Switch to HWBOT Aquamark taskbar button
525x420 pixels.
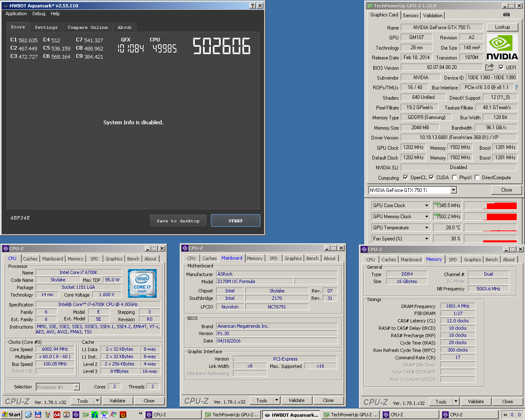(291, 415)
